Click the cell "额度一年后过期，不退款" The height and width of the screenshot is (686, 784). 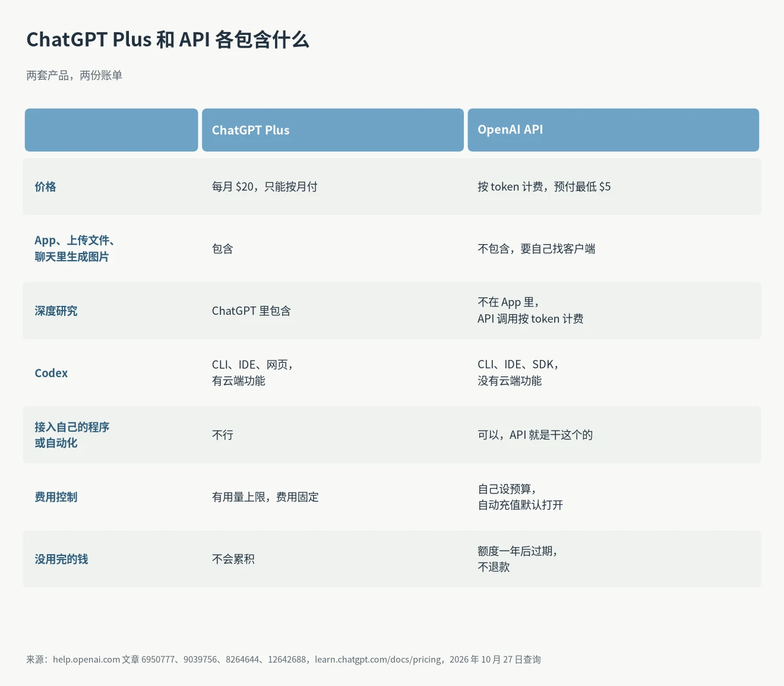pos(518,559)
